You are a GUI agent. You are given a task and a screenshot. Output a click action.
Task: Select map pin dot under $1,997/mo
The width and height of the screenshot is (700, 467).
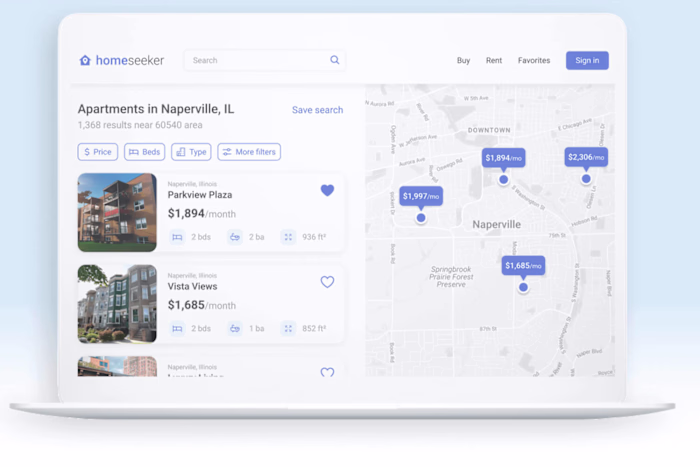tap(421, 218)
